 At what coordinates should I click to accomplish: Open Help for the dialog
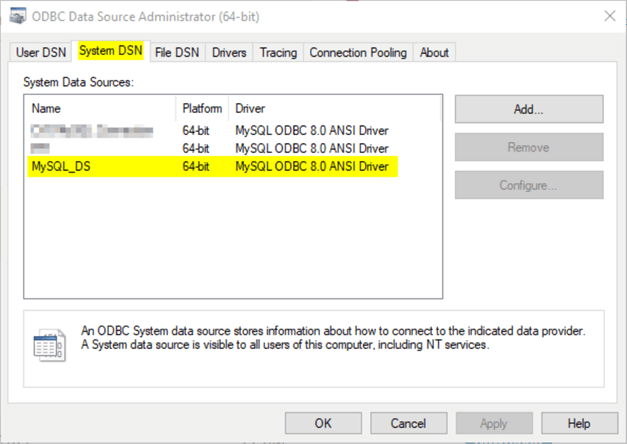click(579, 423)
